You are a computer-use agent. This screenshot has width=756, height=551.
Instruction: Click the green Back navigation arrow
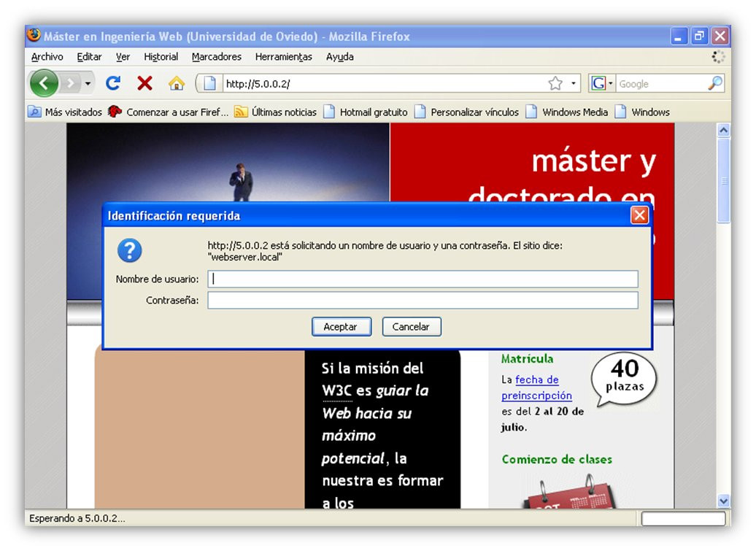pyautogui.click(x=44, y=83)
